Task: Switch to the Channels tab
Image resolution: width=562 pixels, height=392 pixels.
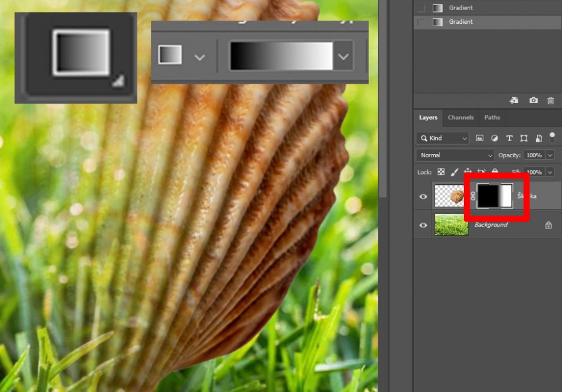Action: tap(461, 117)
